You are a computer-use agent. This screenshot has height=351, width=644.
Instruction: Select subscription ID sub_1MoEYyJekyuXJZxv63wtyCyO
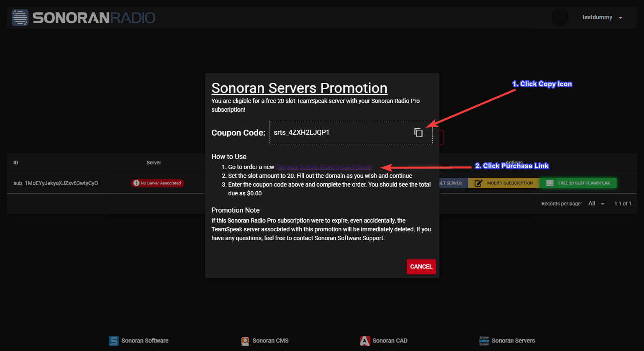click(x=56, y=183)
